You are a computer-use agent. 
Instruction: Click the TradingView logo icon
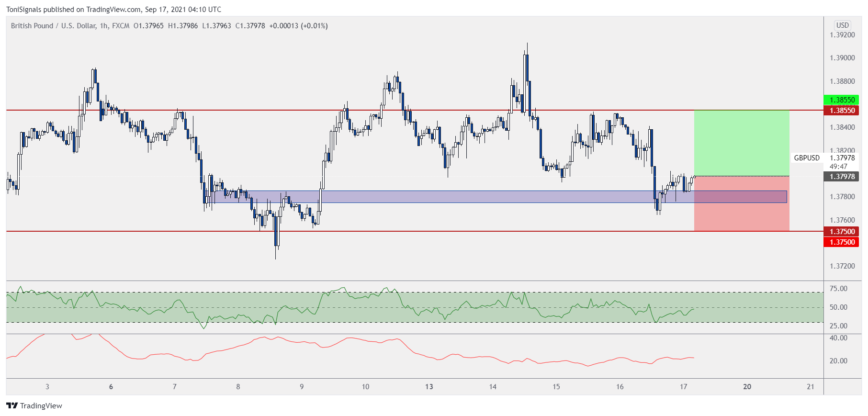pyautogui.click(x=12, y=406)
